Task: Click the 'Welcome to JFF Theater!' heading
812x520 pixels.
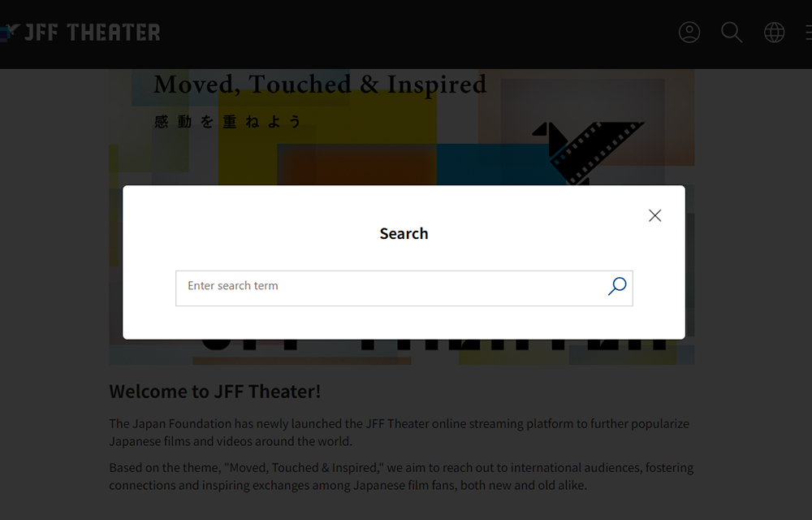Action: coord(215,392)
